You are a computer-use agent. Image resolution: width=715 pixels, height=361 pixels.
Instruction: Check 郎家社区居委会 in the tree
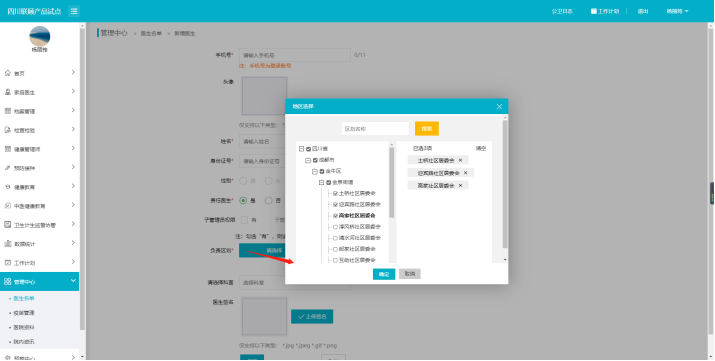335,249
